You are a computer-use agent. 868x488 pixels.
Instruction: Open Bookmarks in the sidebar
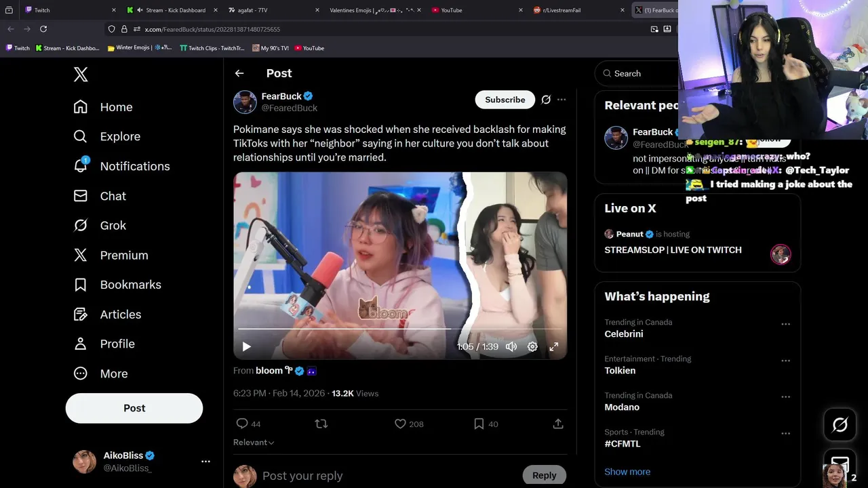pos(117,285)
